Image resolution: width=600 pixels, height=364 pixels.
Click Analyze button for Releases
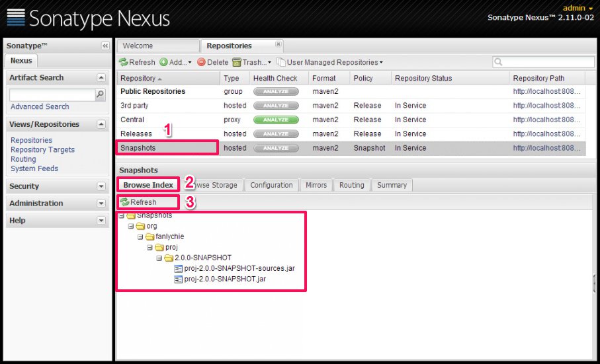(x=276, y=134)
